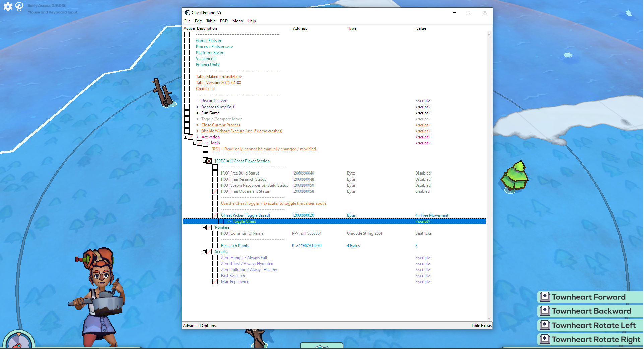Click the Research Points value 3
This screenshot has height=349, width=644.
pyautogui.click(x=416, y=246)
